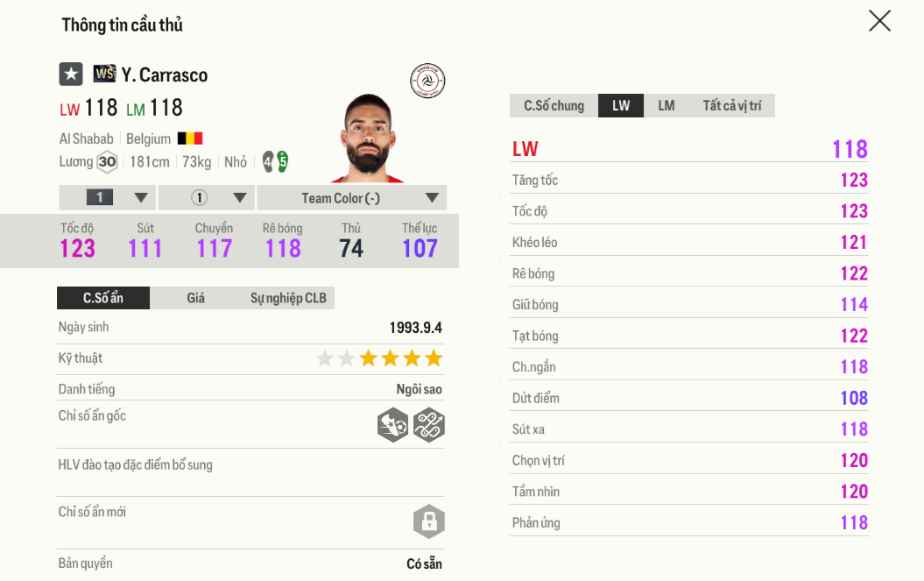
Task: Toggle the favorite star icon beside Y. Carrasco
Action: coord(71,74)
